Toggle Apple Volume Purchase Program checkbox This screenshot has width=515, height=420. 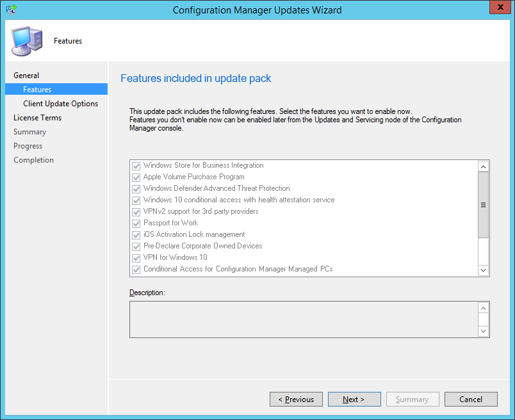(136, 177)
